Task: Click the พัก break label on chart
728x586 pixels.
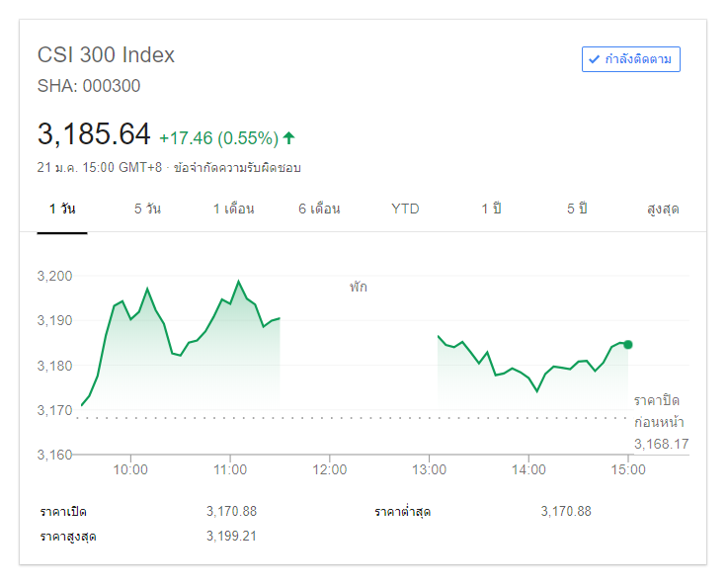Action: click(358, 287)
